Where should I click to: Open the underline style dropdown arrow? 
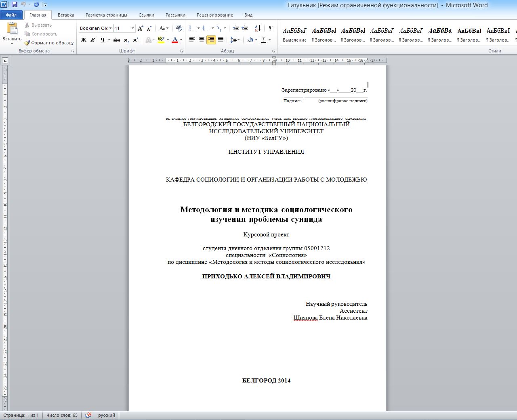click(109, 40)
